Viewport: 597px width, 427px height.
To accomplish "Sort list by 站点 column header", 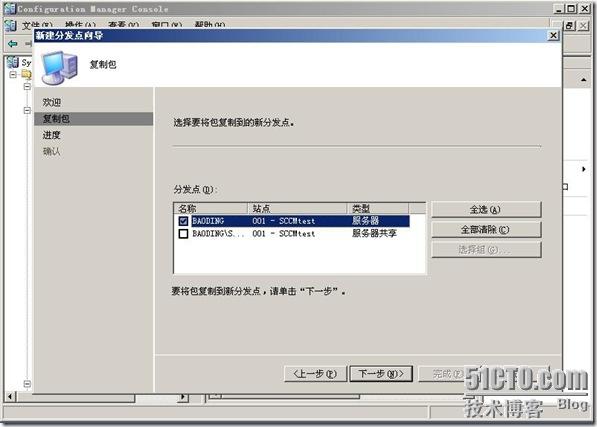I will click(297, 208).
